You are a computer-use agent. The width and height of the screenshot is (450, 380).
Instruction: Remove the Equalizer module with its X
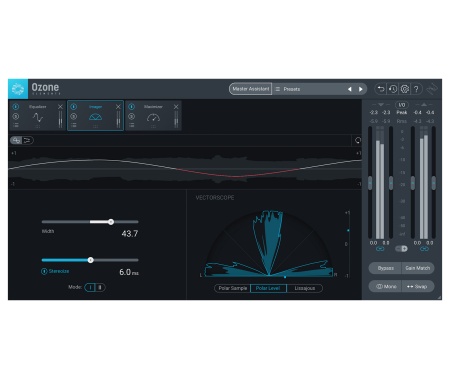tap(60, 107)
